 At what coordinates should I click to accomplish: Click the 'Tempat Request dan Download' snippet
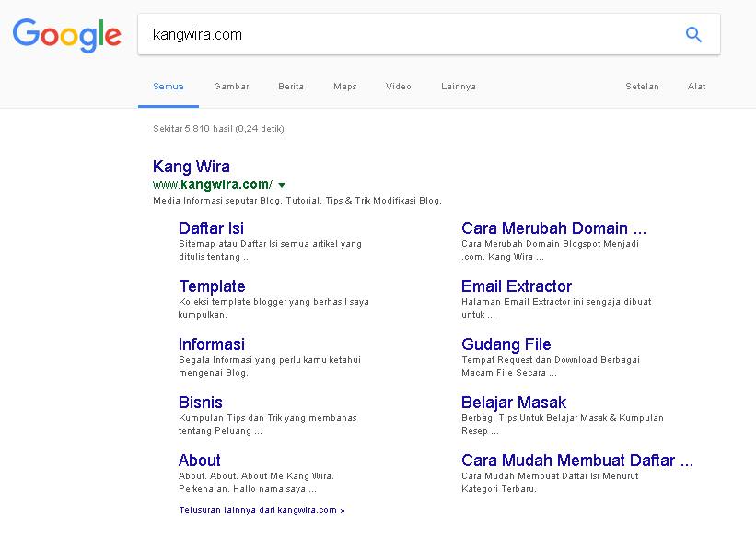click(551, 367)
